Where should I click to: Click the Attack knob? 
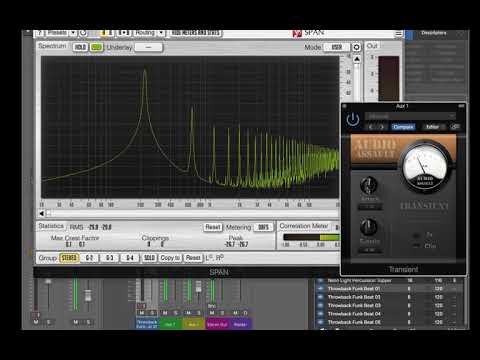[x=369, y=185]
